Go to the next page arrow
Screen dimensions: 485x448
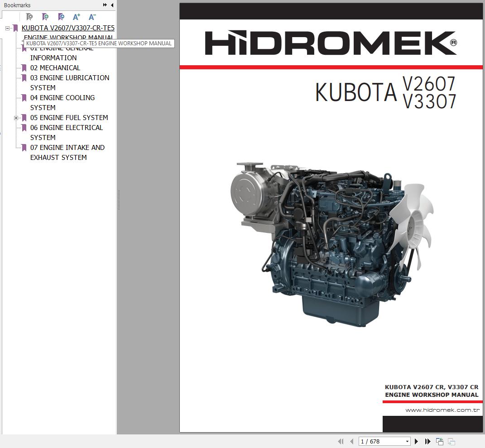click(x=417, y=441)
